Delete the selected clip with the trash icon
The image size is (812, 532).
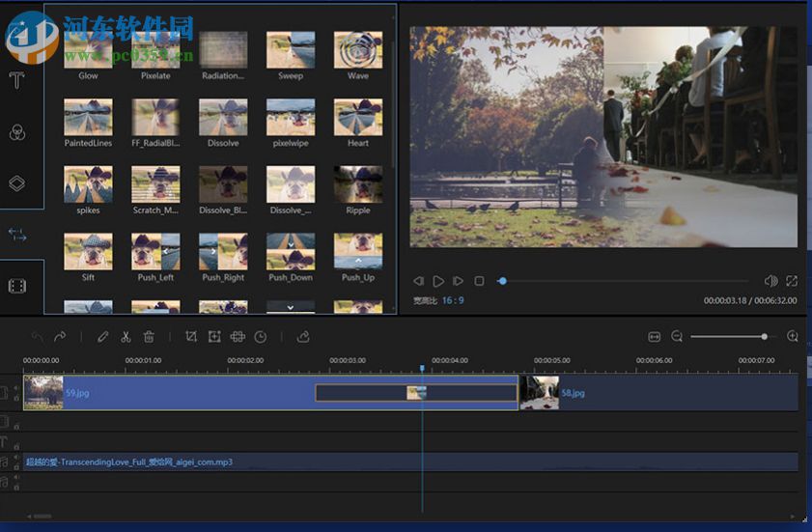pos(149,336)
